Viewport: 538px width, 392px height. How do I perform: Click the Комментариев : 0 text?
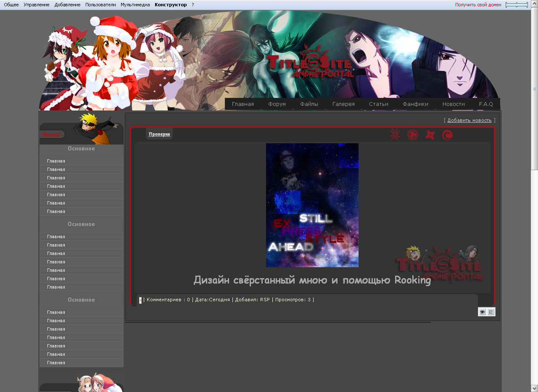click(x=168, y=300)
